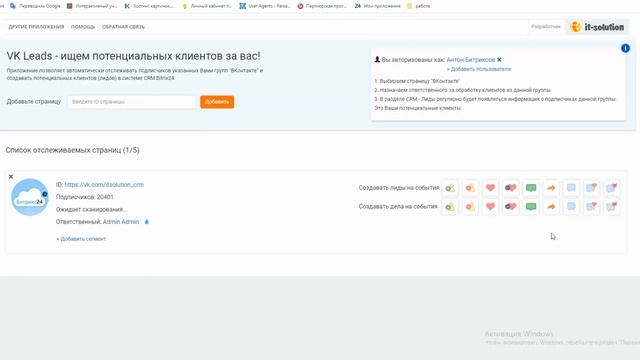Open 'Хостинг картинок...' bookmark

pyautogui.click(x=149, y=6)
